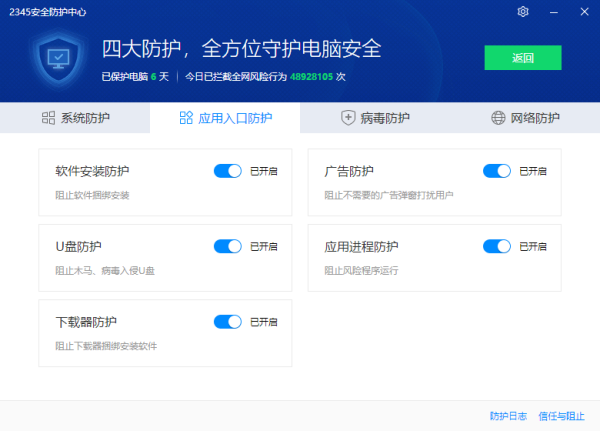Select the 应用入口防护 tab
Viewport: 600px width, 431px height.
225,118
